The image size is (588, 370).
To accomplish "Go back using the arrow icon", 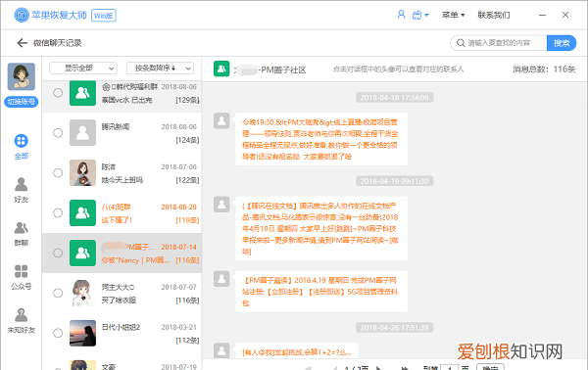I will tap(23, 43).
